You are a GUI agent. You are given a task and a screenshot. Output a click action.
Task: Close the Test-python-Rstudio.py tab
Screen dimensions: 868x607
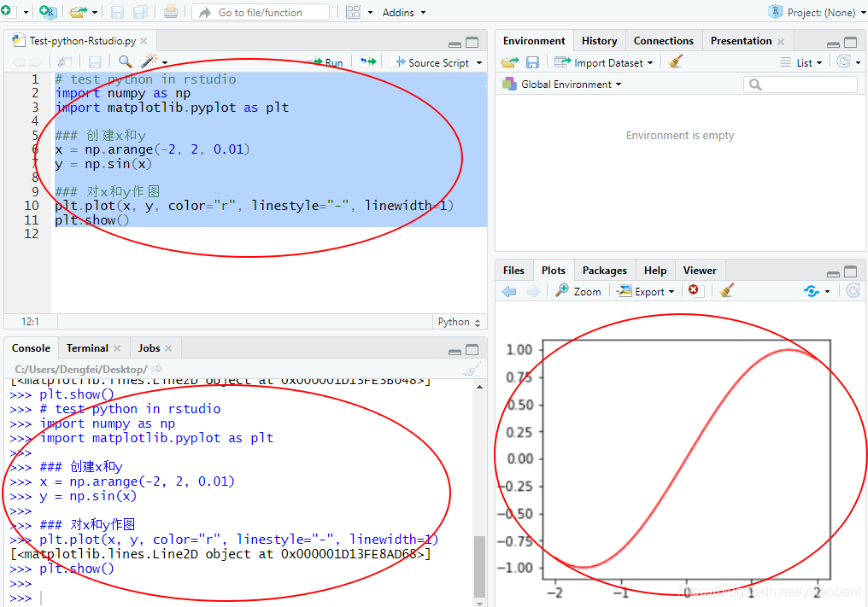[144, 41]
